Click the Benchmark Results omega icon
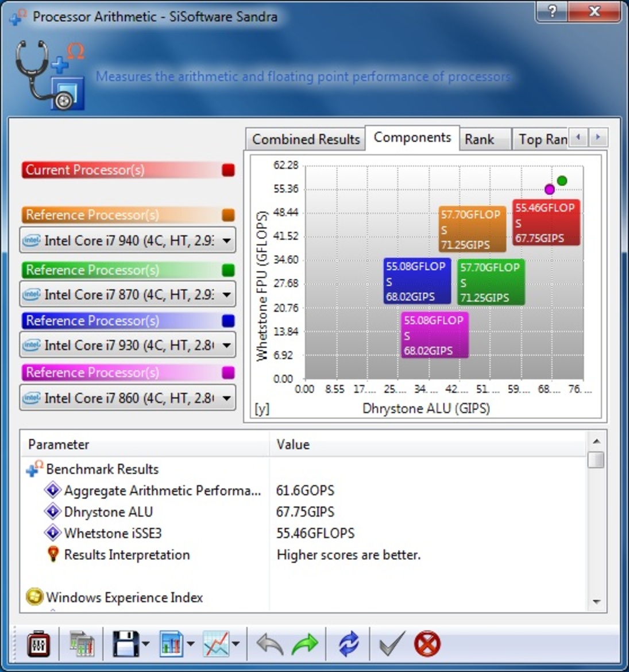This screenshot has width=629, height=672. tap(34, 469)
